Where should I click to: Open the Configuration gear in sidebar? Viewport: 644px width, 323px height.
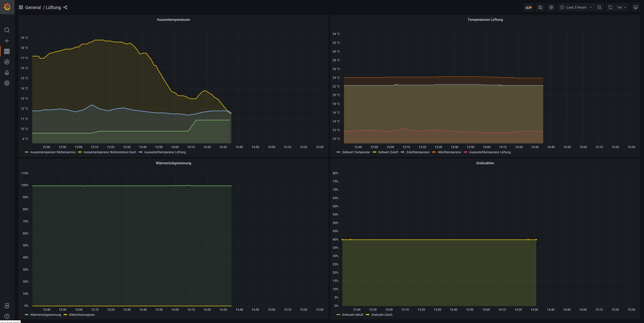click(x=7, y=83)
